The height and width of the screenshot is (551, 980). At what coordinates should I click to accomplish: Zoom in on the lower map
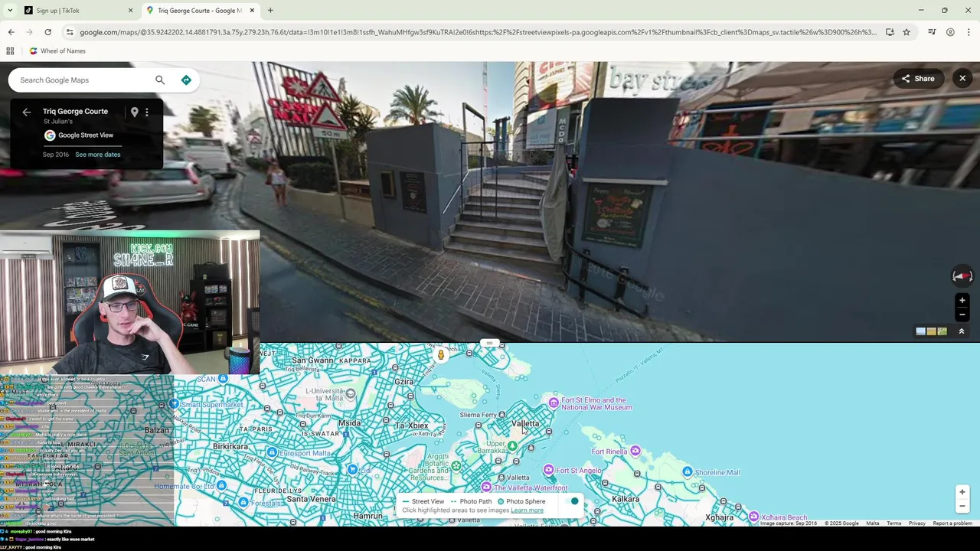click(x=962, y=492)
